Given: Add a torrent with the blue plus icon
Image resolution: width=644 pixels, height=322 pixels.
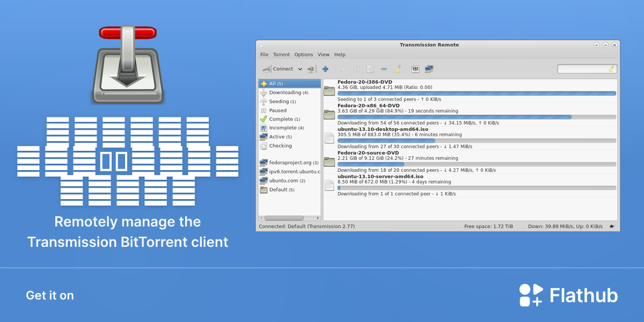Looking at the screenshot, I should point(325,69).
